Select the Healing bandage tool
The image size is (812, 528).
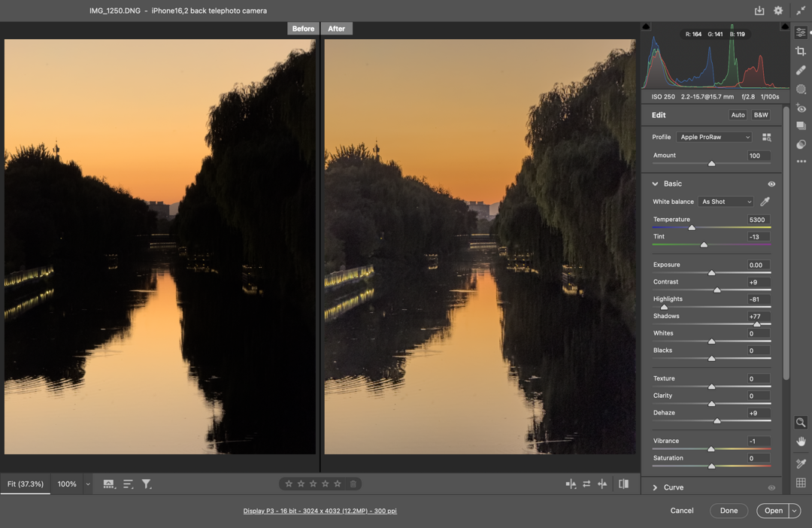click(x=801, y=70)
